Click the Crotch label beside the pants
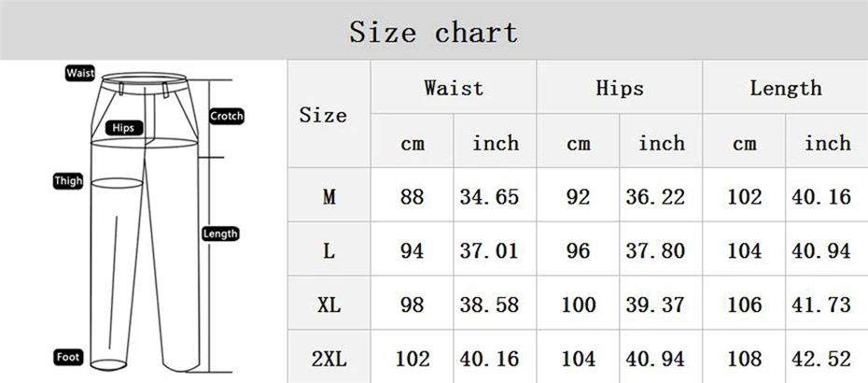868x383 pixels. 227,117
